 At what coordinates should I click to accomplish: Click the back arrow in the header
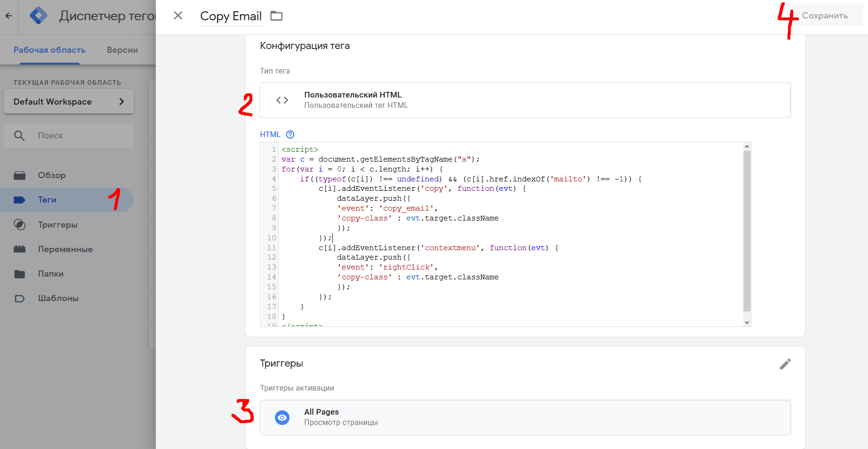click(x=8, y=16)
